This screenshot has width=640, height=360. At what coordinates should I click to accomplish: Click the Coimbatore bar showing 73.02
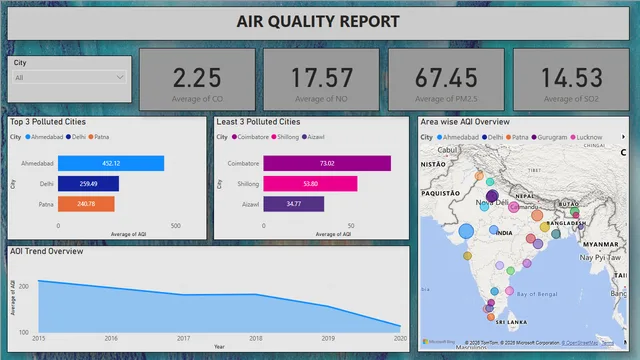(327, 163)
